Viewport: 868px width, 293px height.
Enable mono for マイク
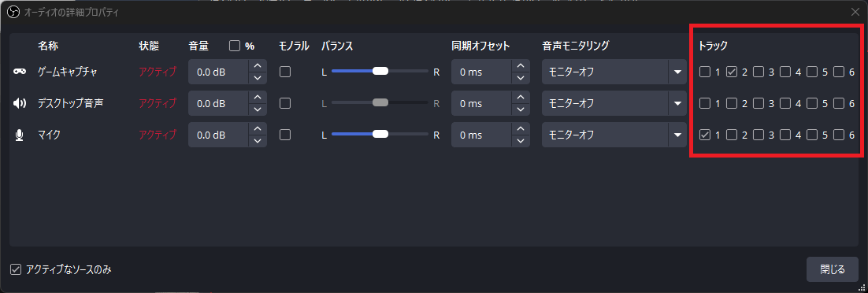point(285,135)
